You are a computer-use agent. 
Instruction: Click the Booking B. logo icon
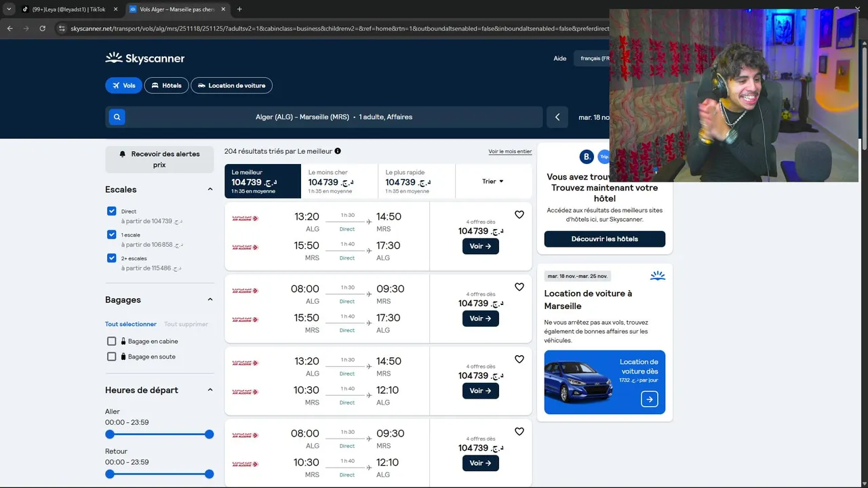pyautogui.click(x=587, y=157)
